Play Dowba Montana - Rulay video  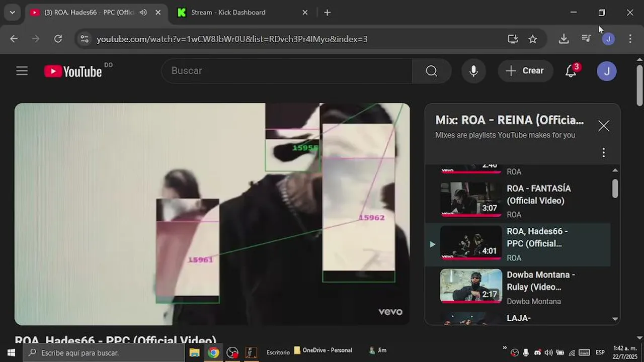point(518,287)
